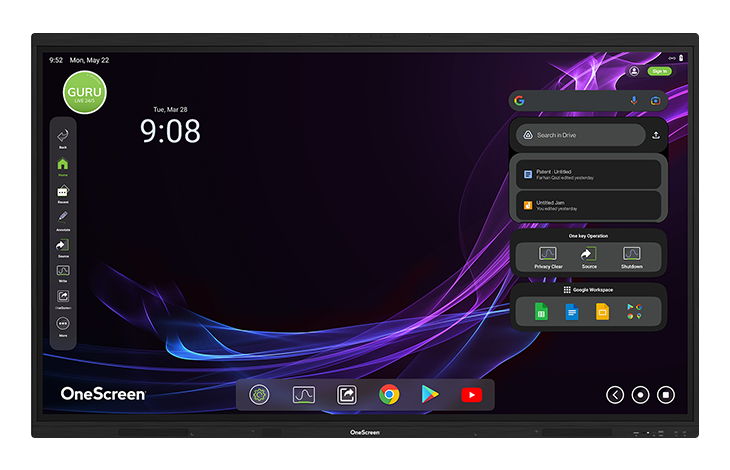Tap the Back icon in the sidebar

pyautogui.click(x=63, y=135)
